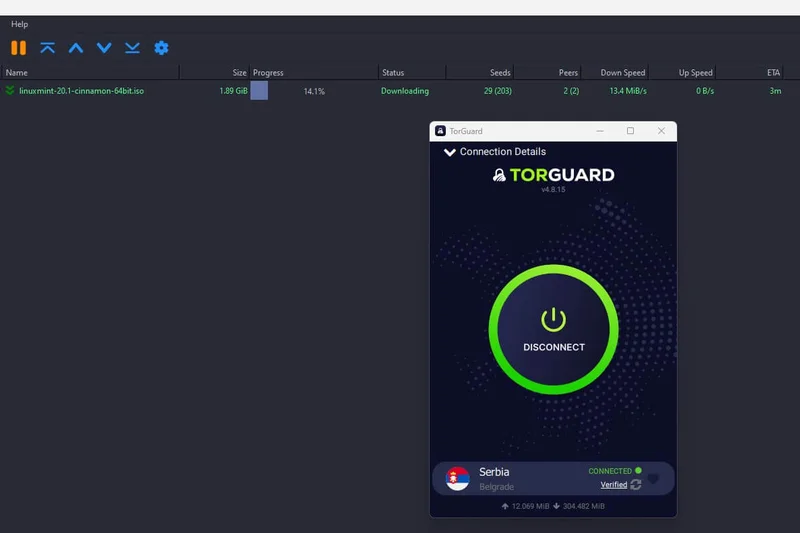This screenshot has width=800, height=533.
Task: Minimize the TorGuard window
Action: (600, 131)
